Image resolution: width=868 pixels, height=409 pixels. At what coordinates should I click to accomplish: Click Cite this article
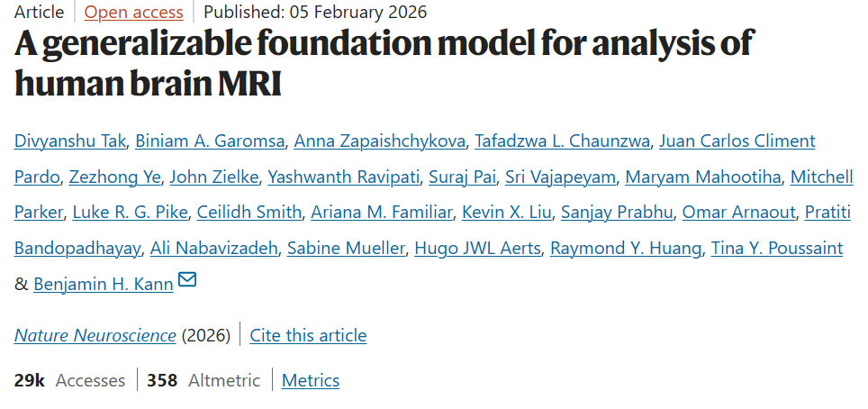coord(308,335)
